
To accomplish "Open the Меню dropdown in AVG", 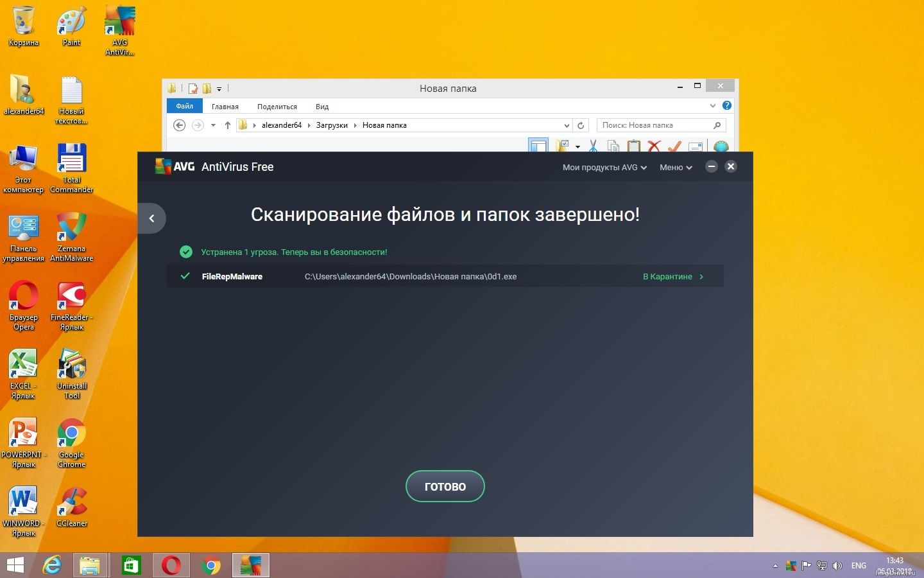I will [x=676, y=168].
